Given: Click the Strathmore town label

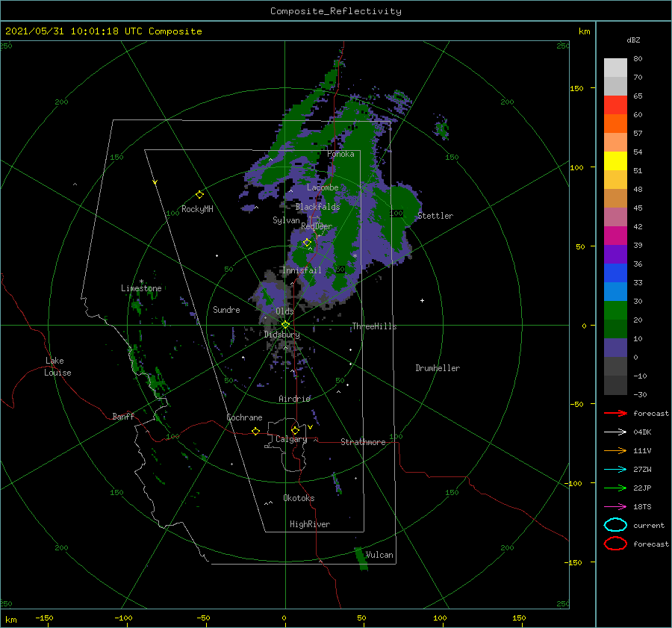Looking at the screenshot, I should (363, 442).
